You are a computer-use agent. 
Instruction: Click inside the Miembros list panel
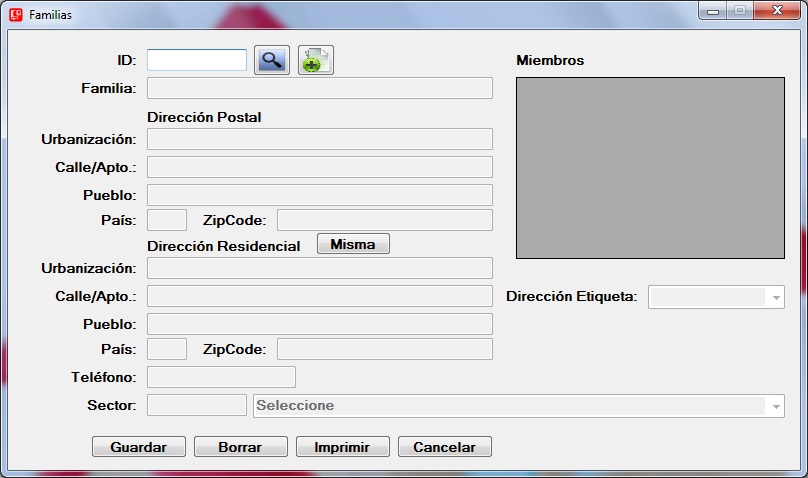650,168
